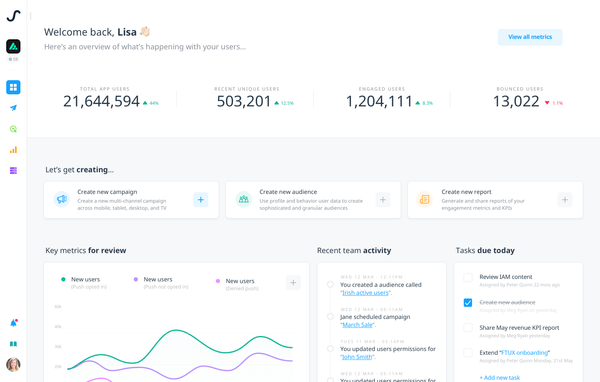
Task: Click the Tasks due today heading
Action: tap(485, 250)
